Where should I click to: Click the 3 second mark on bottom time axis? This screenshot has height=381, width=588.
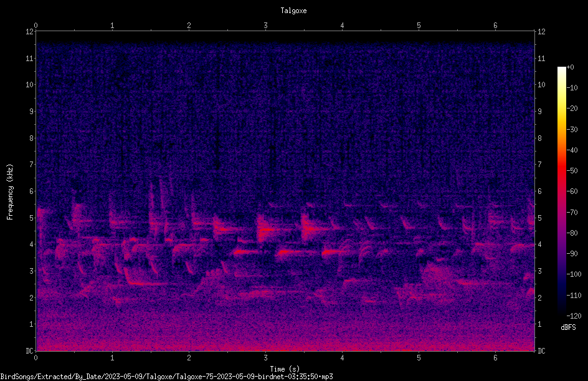point(265,358)
